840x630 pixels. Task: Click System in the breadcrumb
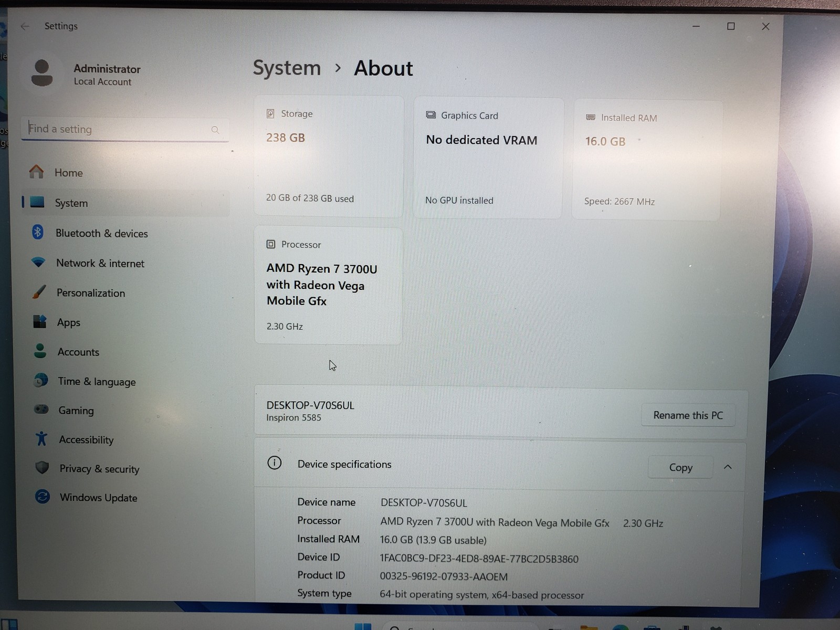[287, 68]
